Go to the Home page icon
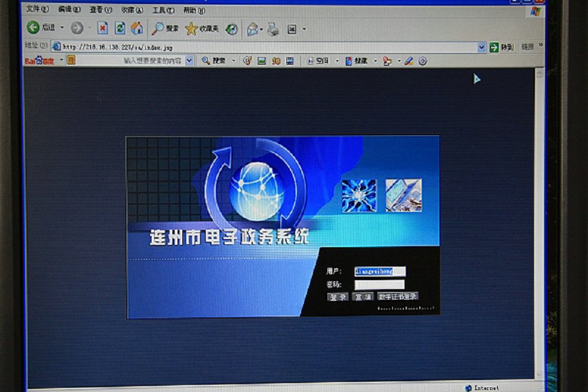 [137, 28]
